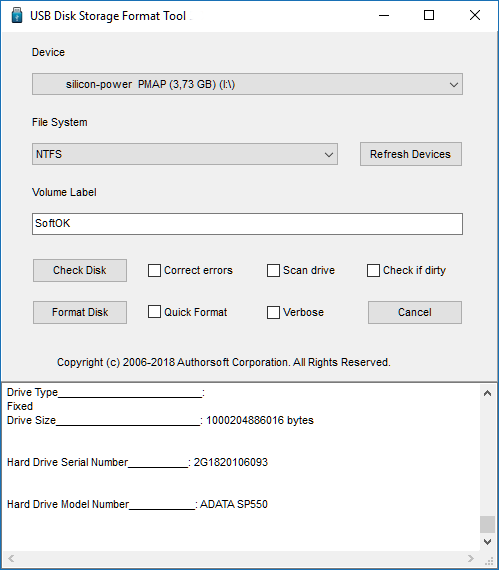The image size is (499, 570).
Task: Enable the Correct errors checkbox
Action: (x=154, y=270)
